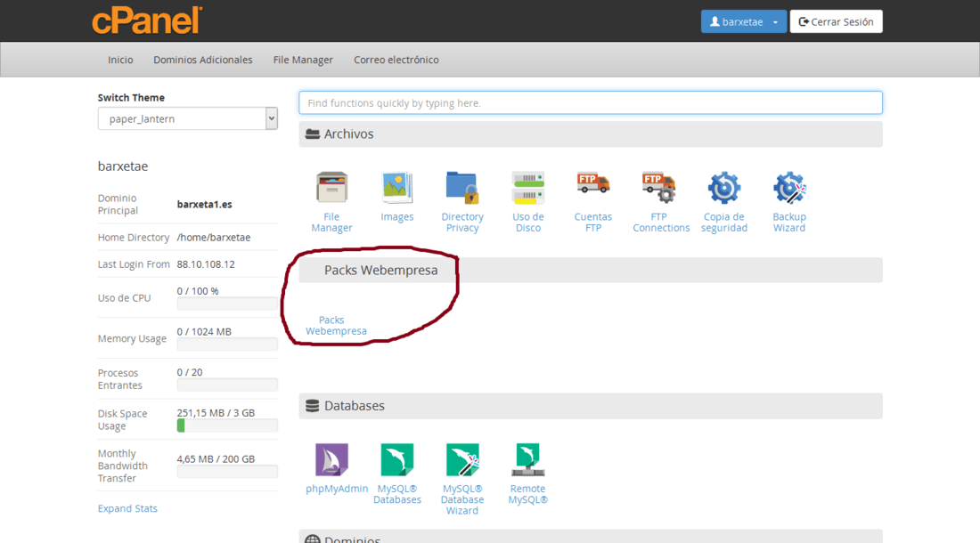This screenshot has width=980, height=543.
Task: Click the Expand Stats link
Action: 127,508
